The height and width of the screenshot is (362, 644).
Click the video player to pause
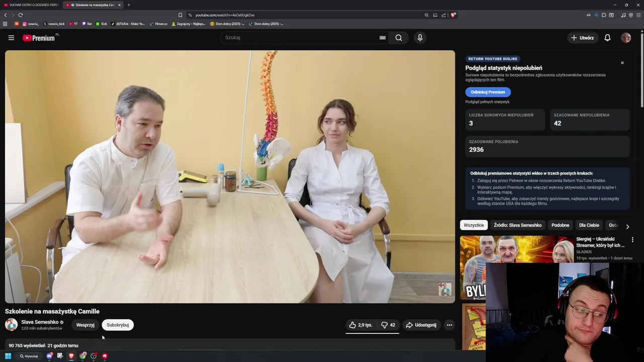pyautogui.click(x=230, y=176)
